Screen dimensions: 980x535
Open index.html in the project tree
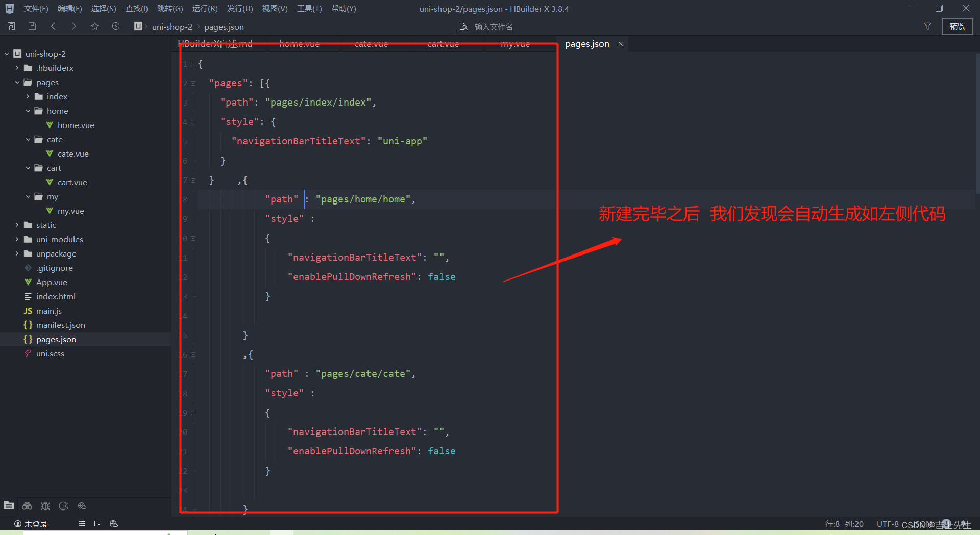point(56,296)
